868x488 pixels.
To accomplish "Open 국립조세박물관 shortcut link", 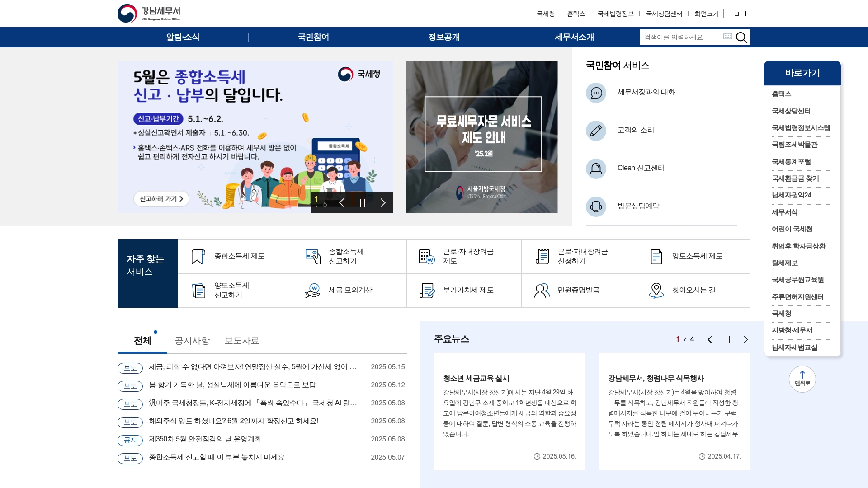I will tap(795, 145).
